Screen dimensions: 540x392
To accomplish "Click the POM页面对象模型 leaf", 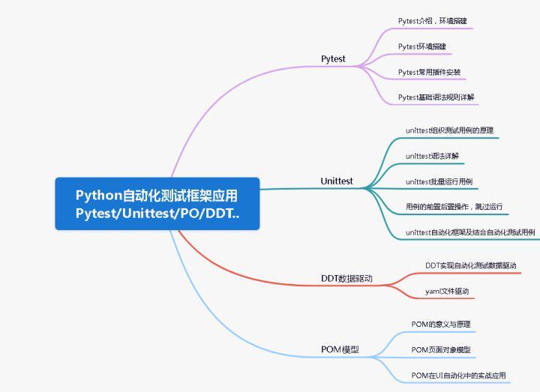I will (x=441, y=350).
